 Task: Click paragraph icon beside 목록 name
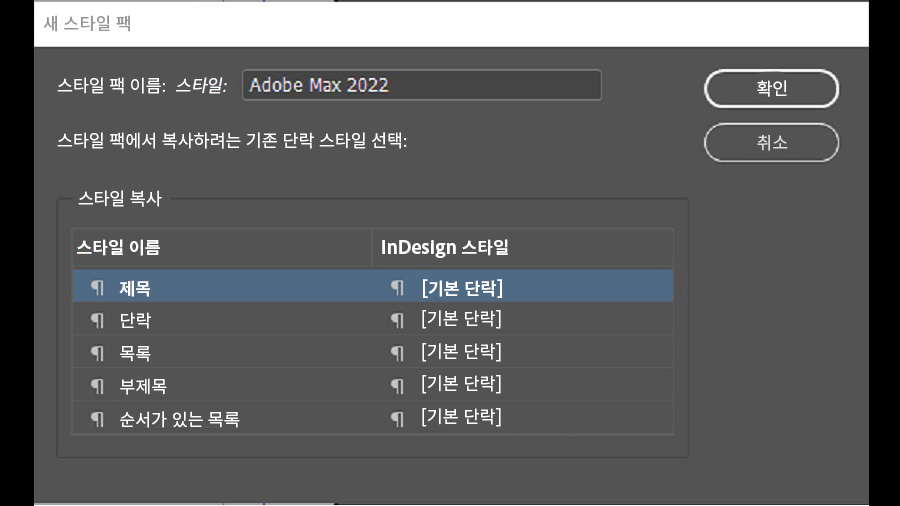[x=98, y=353]
